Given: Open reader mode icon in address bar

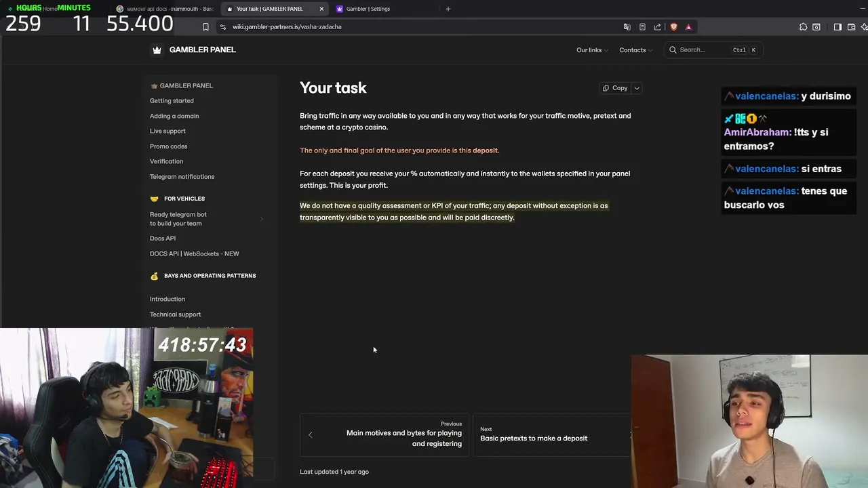Looking at the screenshot, I should [642, 27].
